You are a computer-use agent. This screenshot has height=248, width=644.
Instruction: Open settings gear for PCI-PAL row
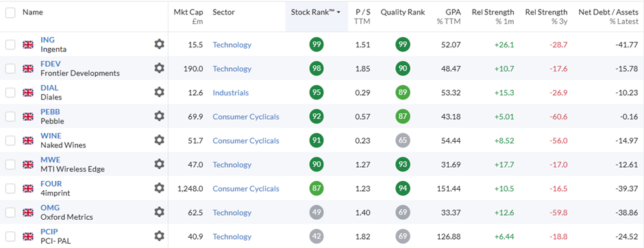pos(159,236)
